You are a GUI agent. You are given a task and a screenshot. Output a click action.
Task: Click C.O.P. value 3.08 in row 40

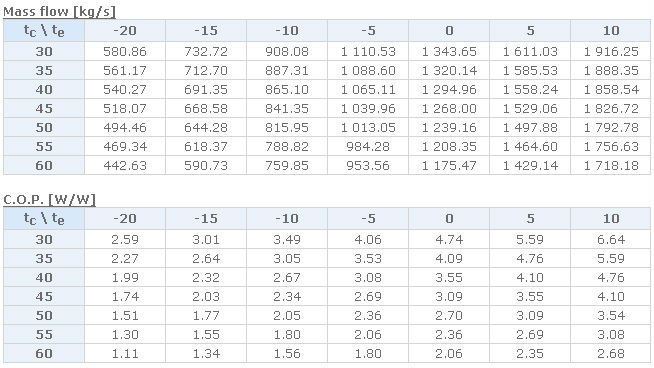[x=368, y=277]
